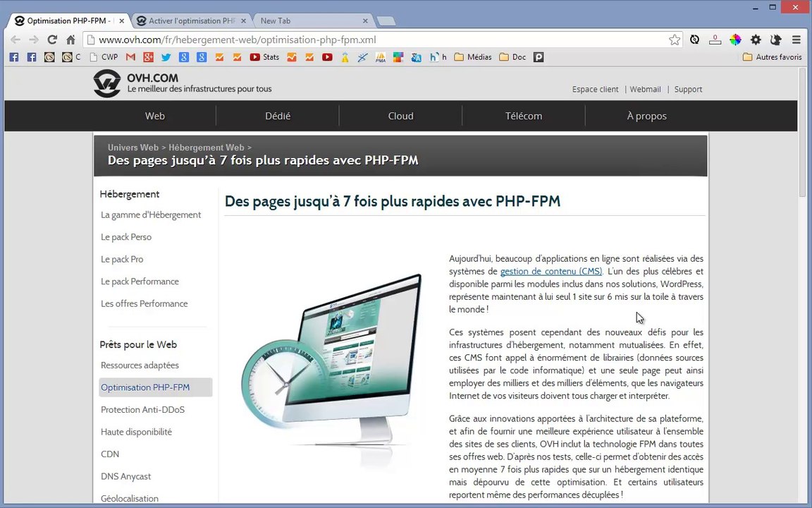This screenshot has height=508, width=812.
Task: Open the 'h' bookmark
Action: pos(438,57)
